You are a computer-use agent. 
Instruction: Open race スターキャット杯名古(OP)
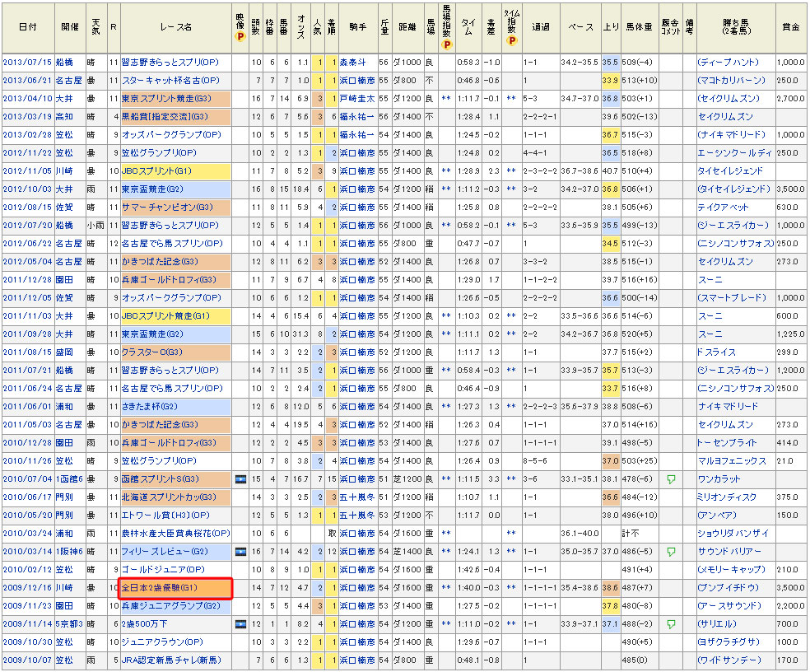pyautogui.click(x=170, y=81)
